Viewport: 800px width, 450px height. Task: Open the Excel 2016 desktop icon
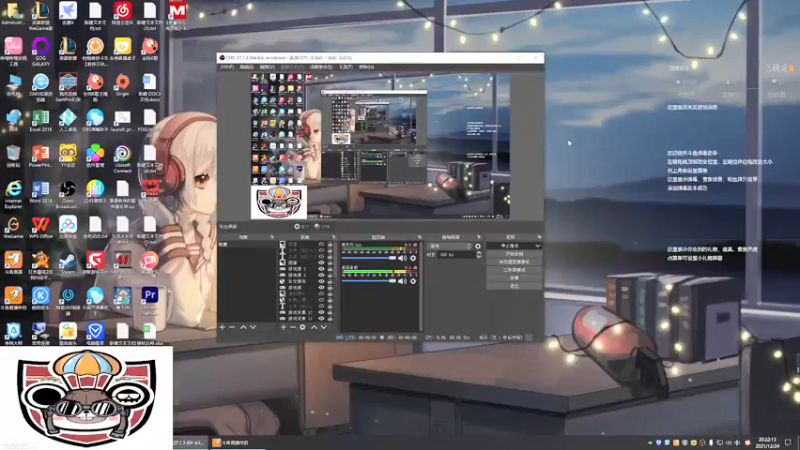40,120
